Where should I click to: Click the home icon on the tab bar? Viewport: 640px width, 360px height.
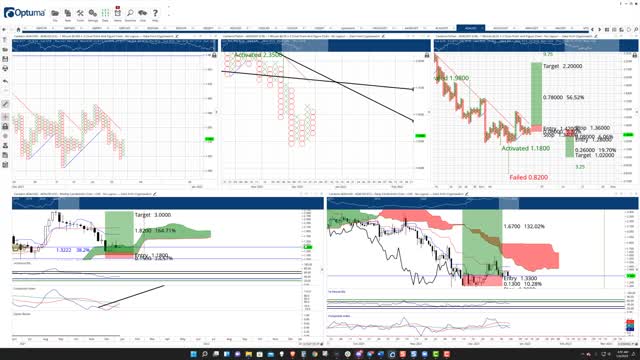coord(18,29)
